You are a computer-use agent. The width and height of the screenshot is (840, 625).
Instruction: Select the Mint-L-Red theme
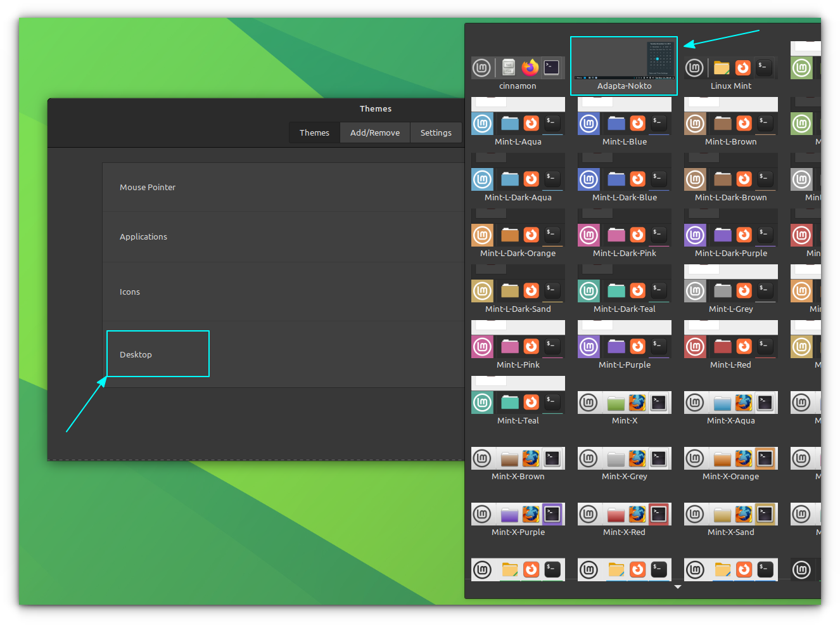point(730,345)
